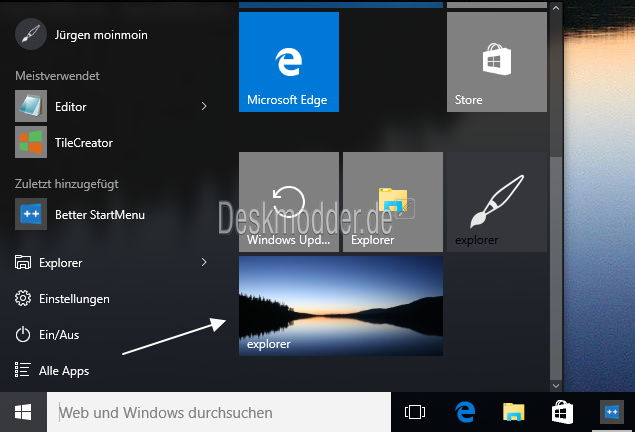Viewport: 635px width, 432px height.
Task: Focus the Web und Windows durchsuchen search box
Action: [219, 412]
